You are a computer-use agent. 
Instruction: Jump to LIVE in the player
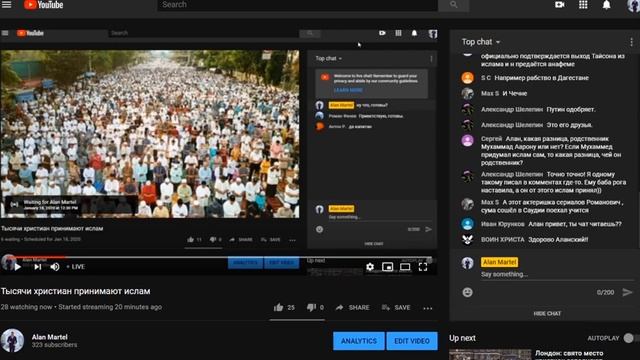[76, 267]
